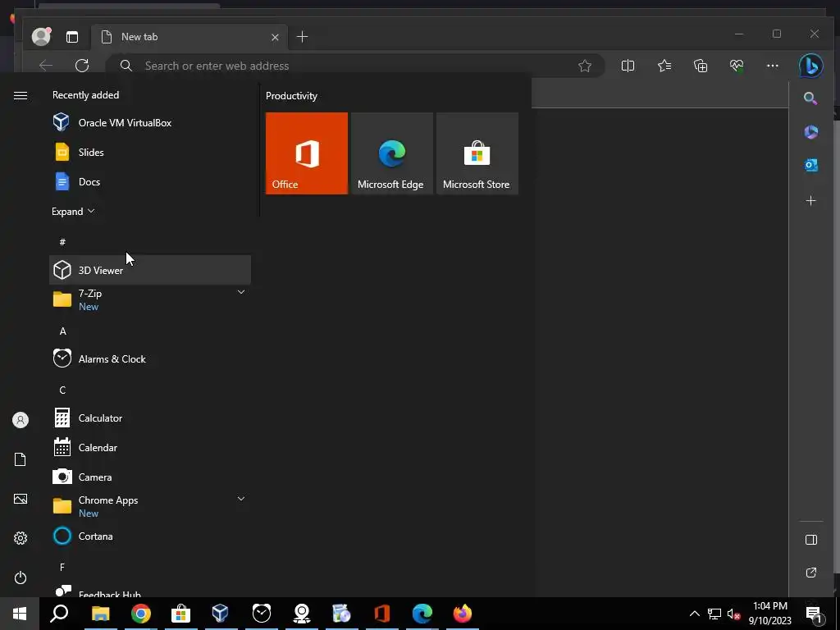Open Documents from Start sidebar

tap(21, 459)
